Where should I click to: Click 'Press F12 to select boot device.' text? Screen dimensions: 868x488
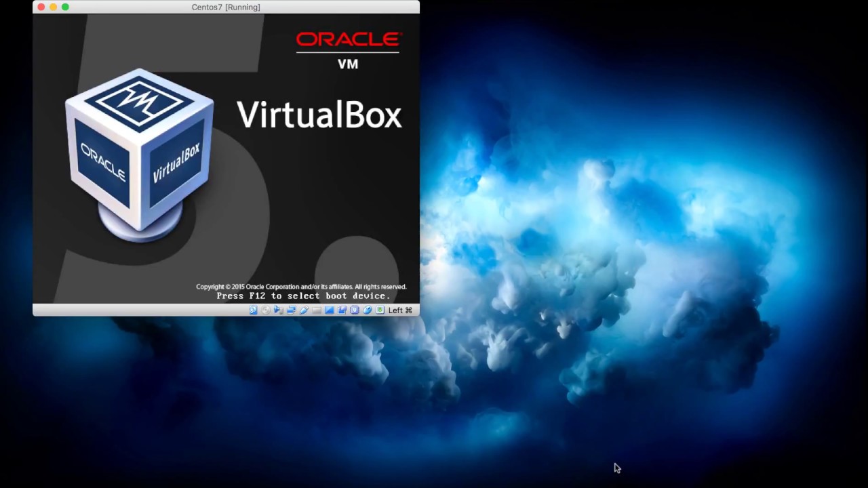pyautogui.click(x=303, y=296)
